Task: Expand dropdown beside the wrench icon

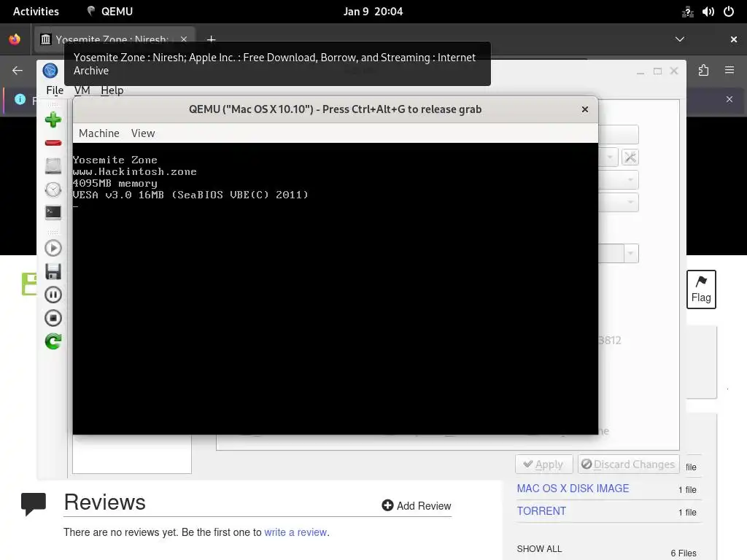Action: click(x=609, y=157)
